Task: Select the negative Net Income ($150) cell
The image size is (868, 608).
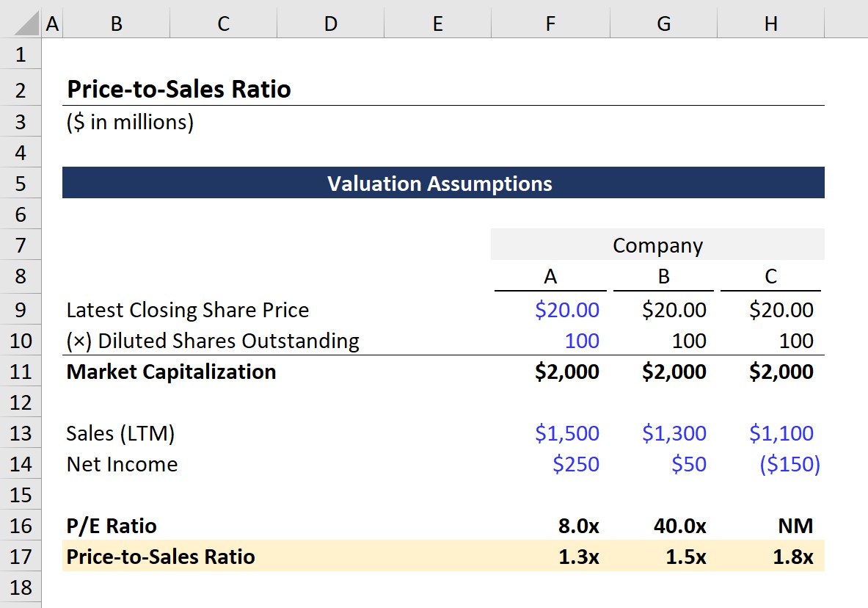Action: 789,464
